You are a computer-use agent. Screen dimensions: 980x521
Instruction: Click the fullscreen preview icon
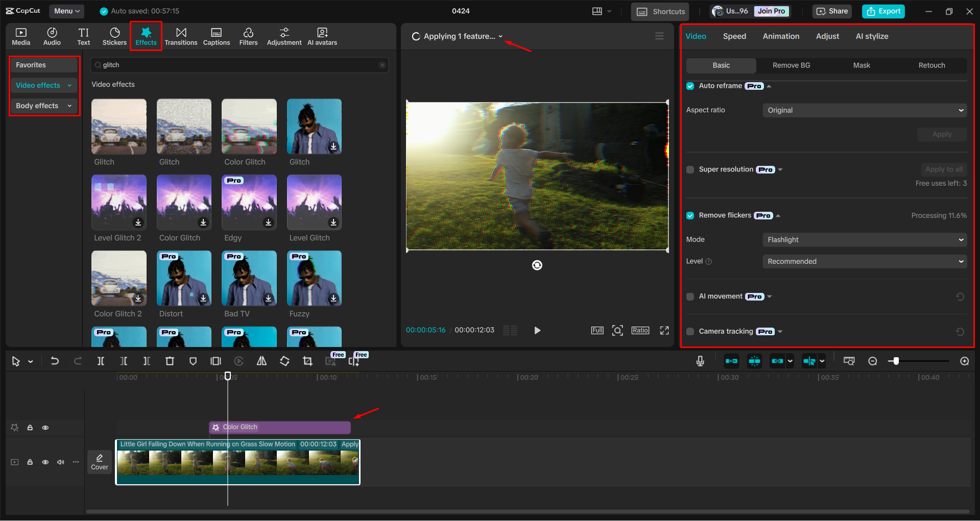pyautogui.click(x=664, y=331)
